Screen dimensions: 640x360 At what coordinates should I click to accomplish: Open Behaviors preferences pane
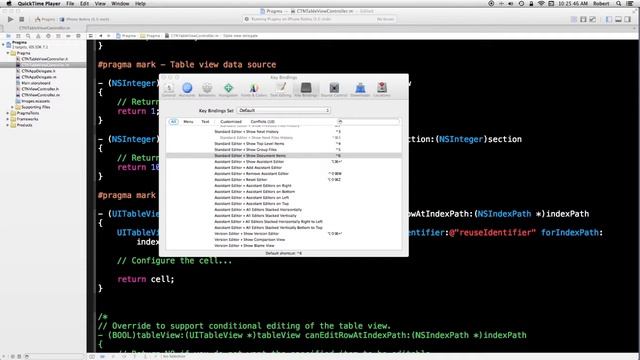point(207,90)
